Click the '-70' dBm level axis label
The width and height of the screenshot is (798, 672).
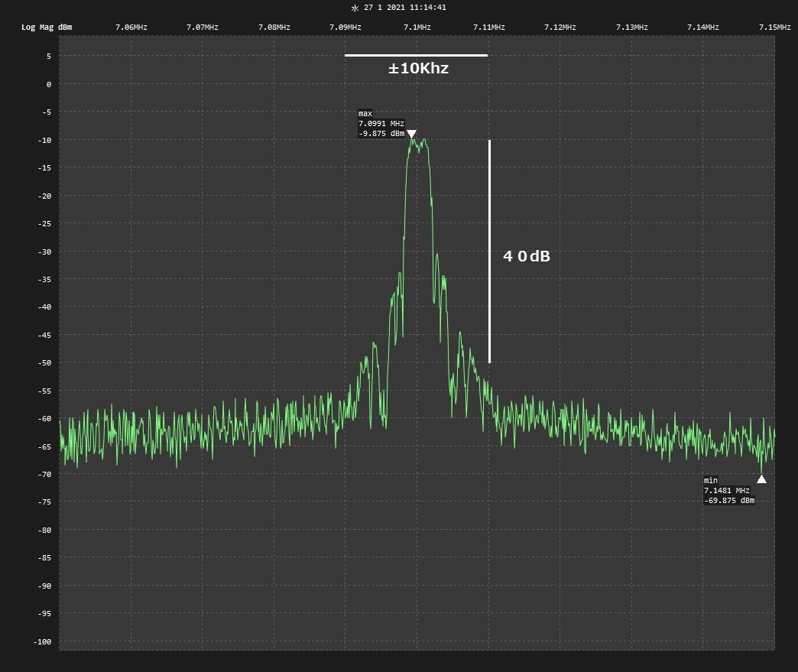[45, 474]
